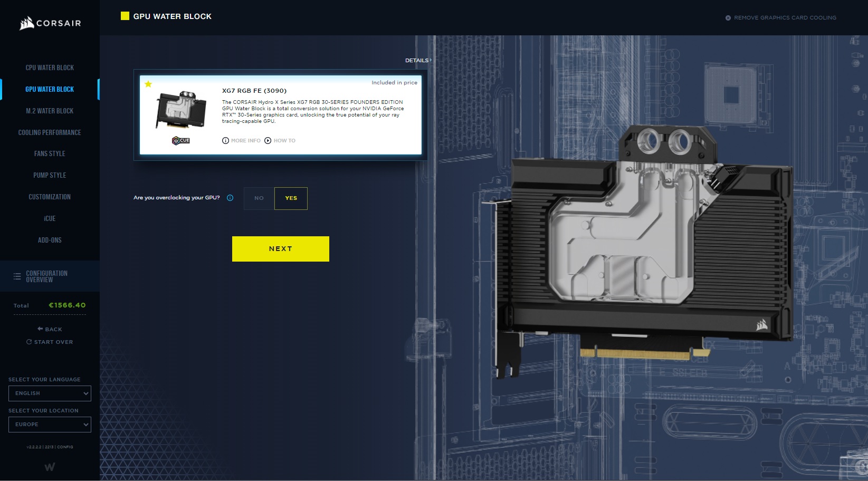This screenshot has width=868, height=481.
Task: Open the language dropdown
Action: 50,393
